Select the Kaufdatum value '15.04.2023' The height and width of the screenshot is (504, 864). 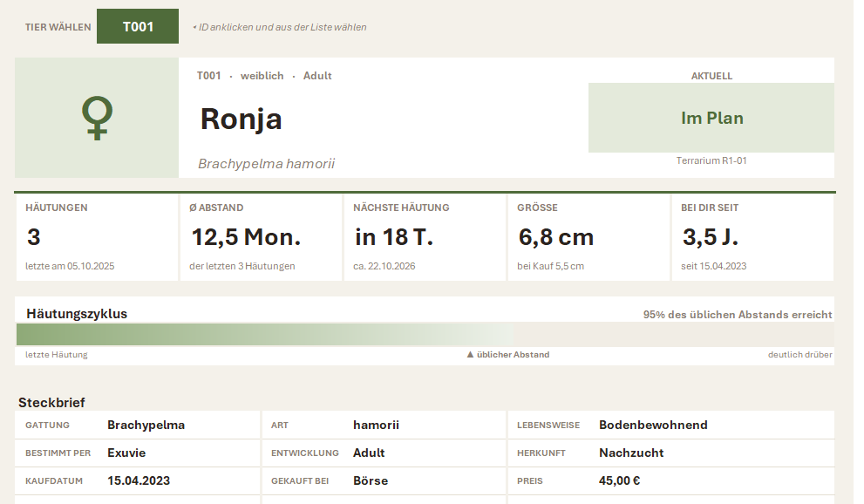click(x=139, y=480)
